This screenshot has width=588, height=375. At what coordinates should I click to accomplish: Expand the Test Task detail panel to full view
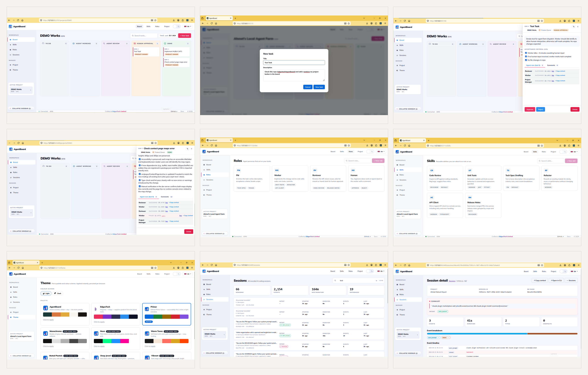coord(574,27)
